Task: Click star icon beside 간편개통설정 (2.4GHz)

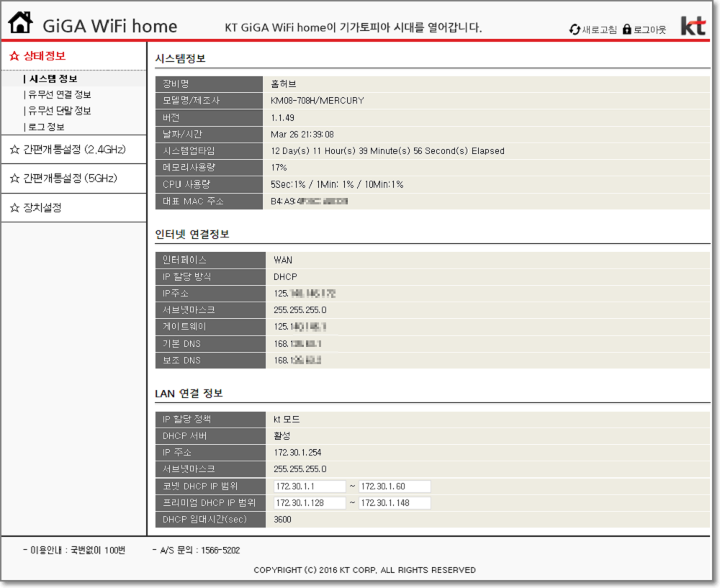Action: tap(14, 150)
